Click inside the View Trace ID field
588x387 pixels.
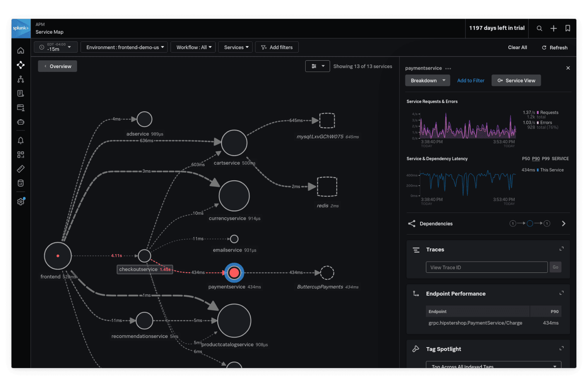point(486,267)
